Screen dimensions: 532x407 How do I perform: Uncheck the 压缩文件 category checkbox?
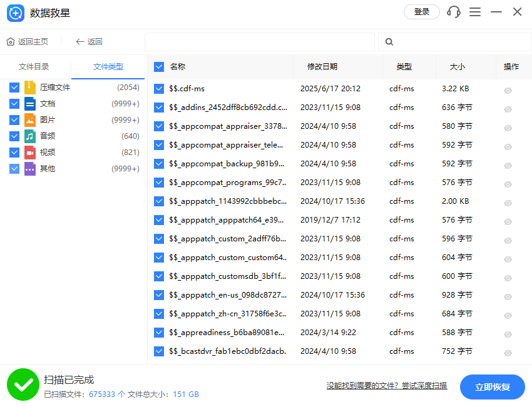(14, 88)
